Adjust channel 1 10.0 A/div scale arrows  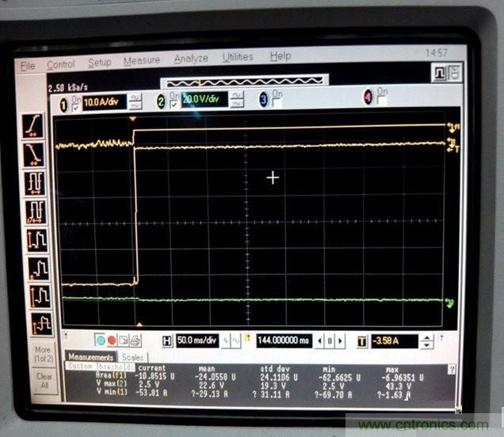point(135,101)
